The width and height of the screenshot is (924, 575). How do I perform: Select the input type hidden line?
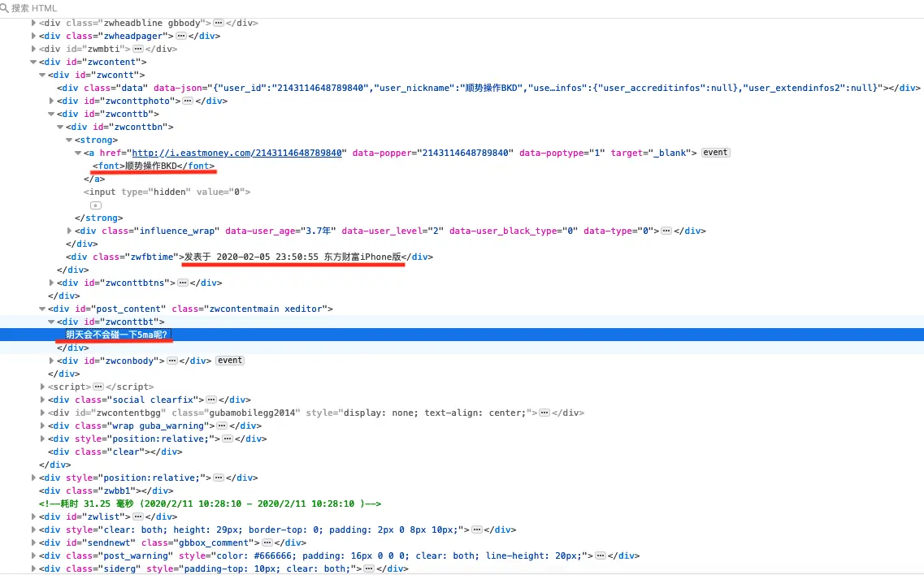(167, 192)
